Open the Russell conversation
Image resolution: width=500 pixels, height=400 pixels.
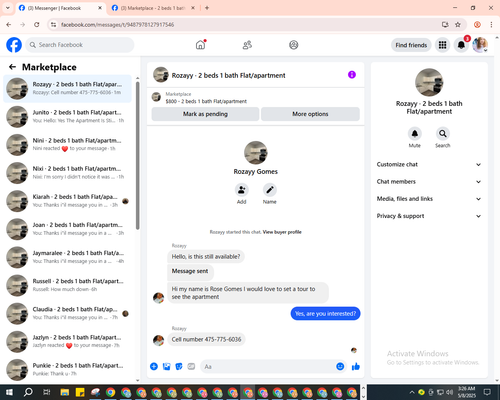tap(67, 285)
